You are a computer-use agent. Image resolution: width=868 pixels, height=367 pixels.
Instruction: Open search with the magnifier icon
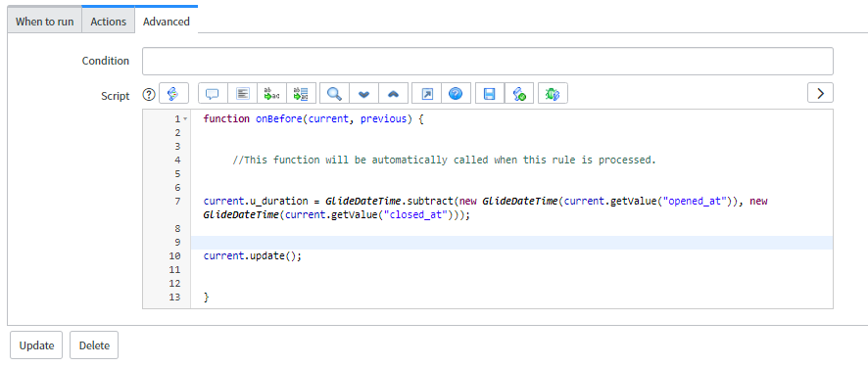click(334, 93)
